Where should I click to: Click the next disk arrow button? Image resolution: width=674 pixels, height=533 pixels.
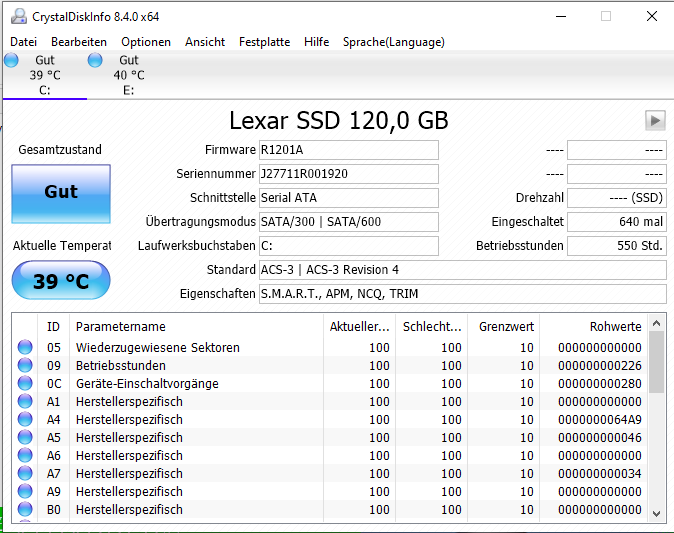[x=655, y=120]
